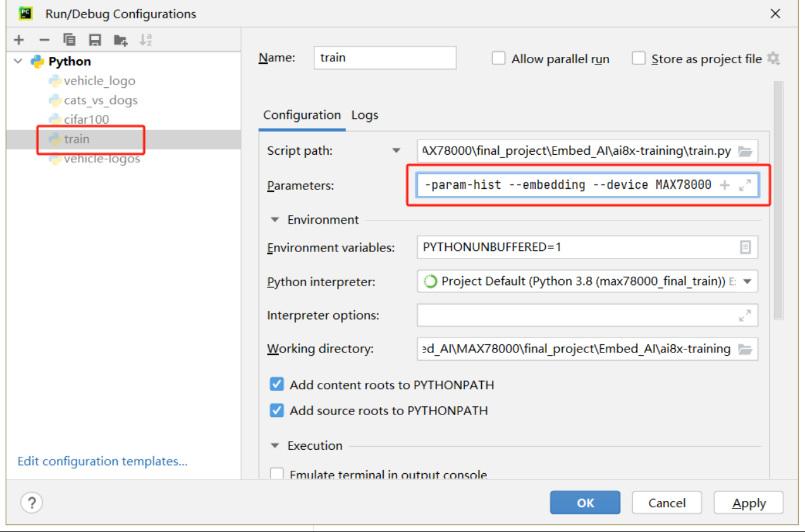This screenshot has height=532, width=805.
Task: Select vehicle_logo configuration
Action: (99, 81)
